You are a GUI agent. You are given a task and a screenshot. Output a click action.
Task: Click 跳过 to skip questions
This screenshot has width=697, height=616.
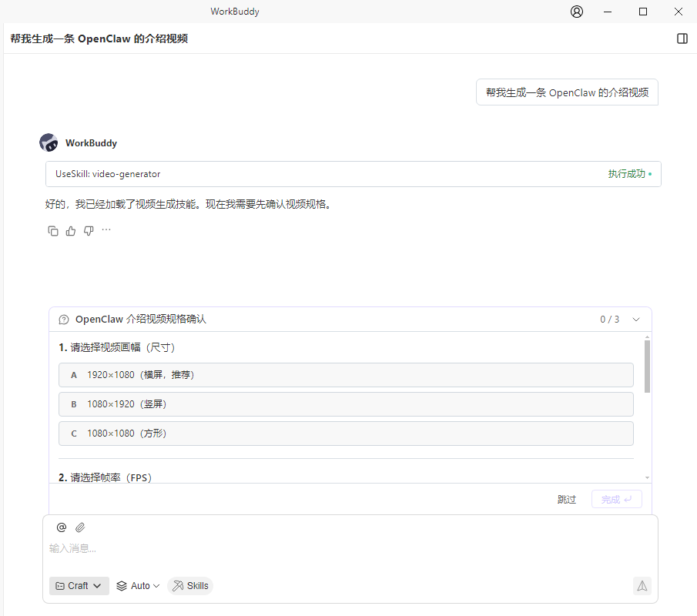click(566, 499)
